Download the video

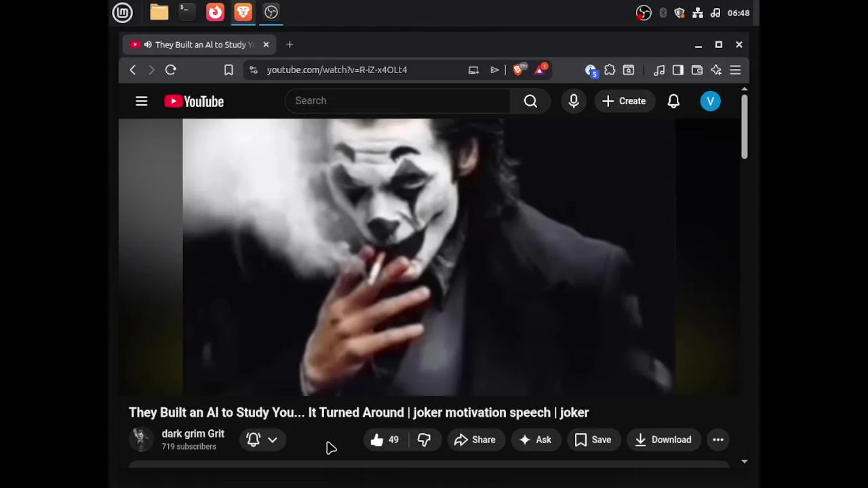point(663,440)
